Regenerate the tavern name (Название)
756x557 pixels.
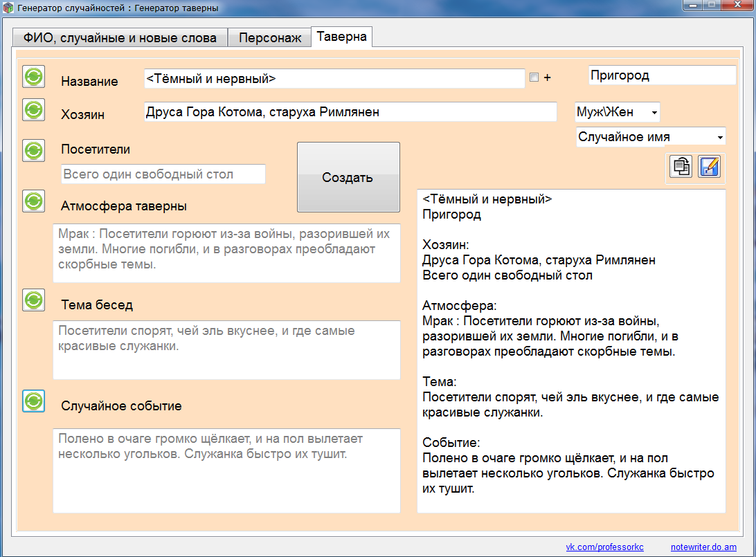point(33,76)
